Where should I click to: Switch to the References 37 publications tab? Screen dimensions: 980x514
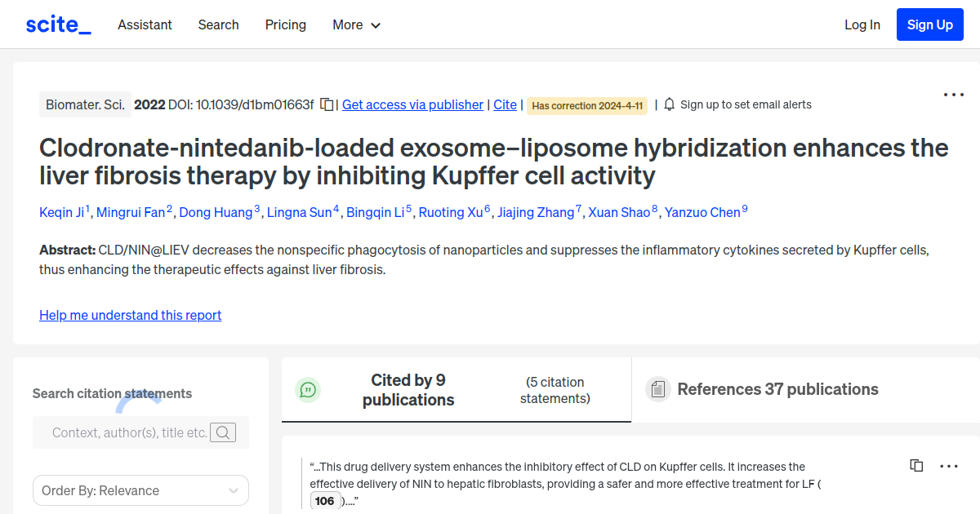pos(777,389)
